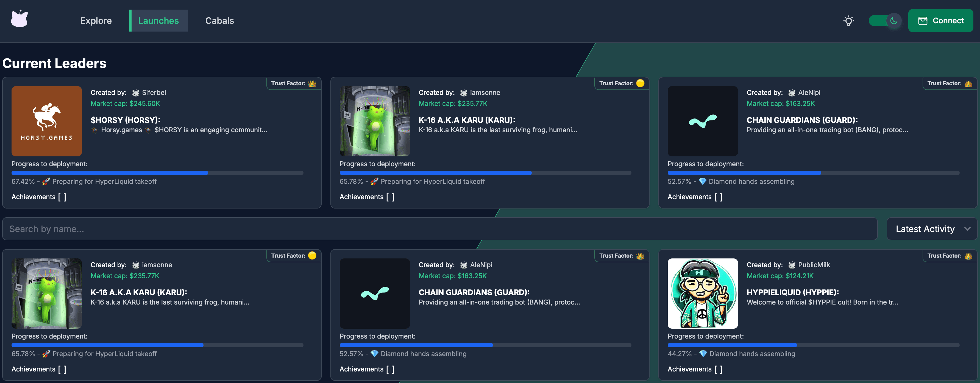The image size is (980, 383).
Task: Click the cat logo in header
Action: 20,19
